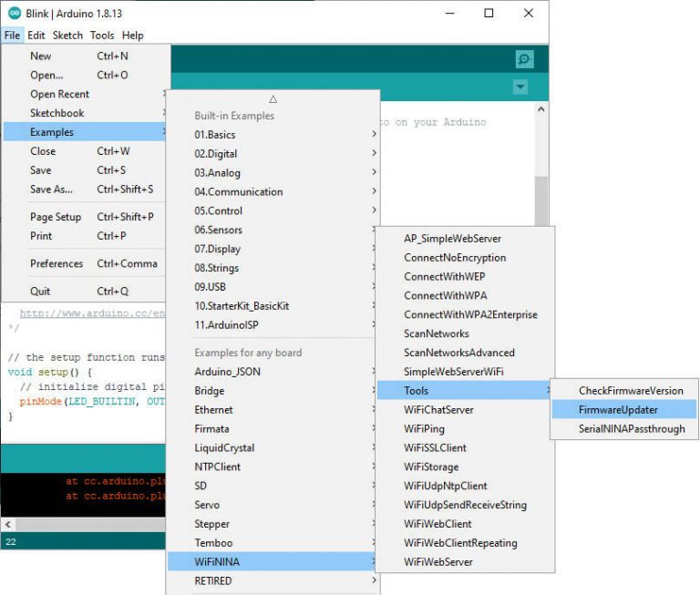Open the WiFiPing example
This screenshot has height=595, width=700.
click(465, 429)
